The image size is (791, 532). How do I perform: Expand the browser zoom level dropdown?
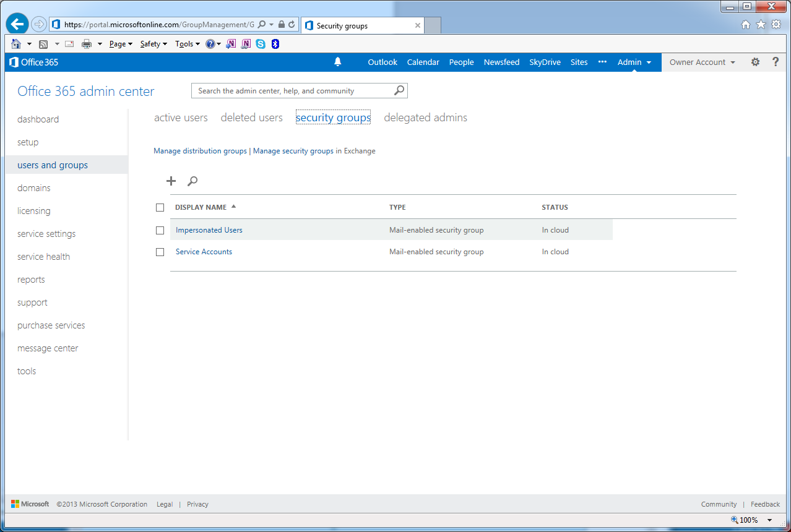770,520
